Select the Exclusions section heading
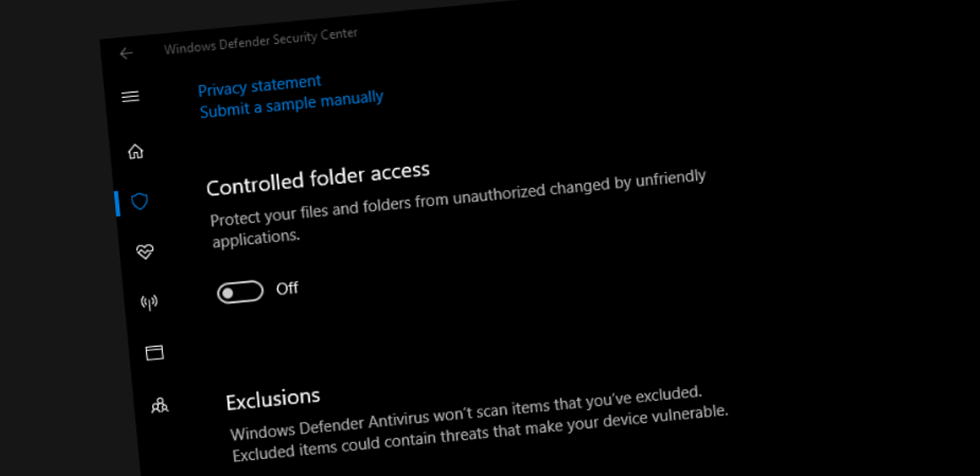Image resolution: width=980 pixels, height=476 pixels. (x=273, y=399)
